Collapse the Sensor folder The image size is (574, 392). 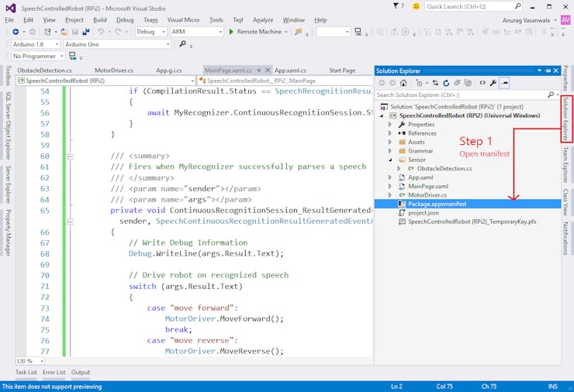pyautogui.click(x=390, y=160)
